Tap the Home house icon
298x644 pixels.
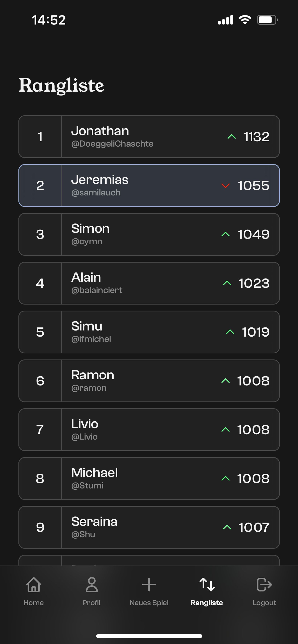point(34,584)
